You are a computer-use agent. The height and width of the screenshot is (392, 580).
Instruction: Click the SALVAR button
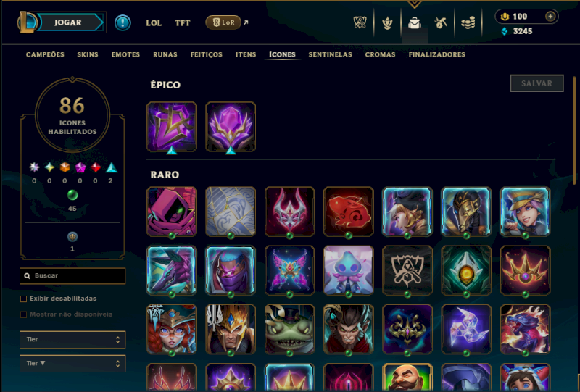pos(536,83)
